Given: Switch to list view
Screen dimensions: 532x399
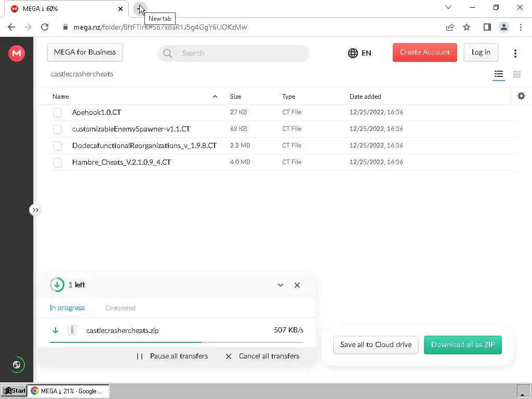Looking at the screenshot, I should (499, 74).
